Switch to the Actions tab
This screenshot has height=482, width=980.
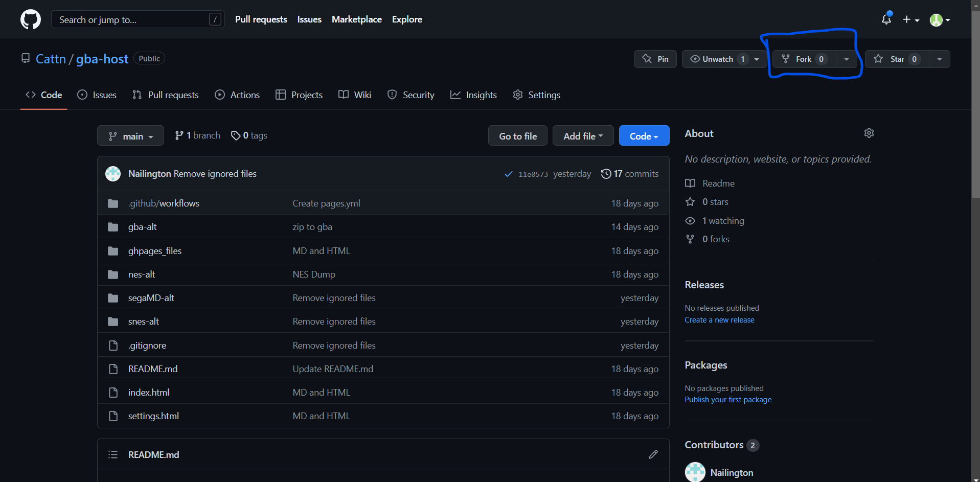(x=238, y=95)
